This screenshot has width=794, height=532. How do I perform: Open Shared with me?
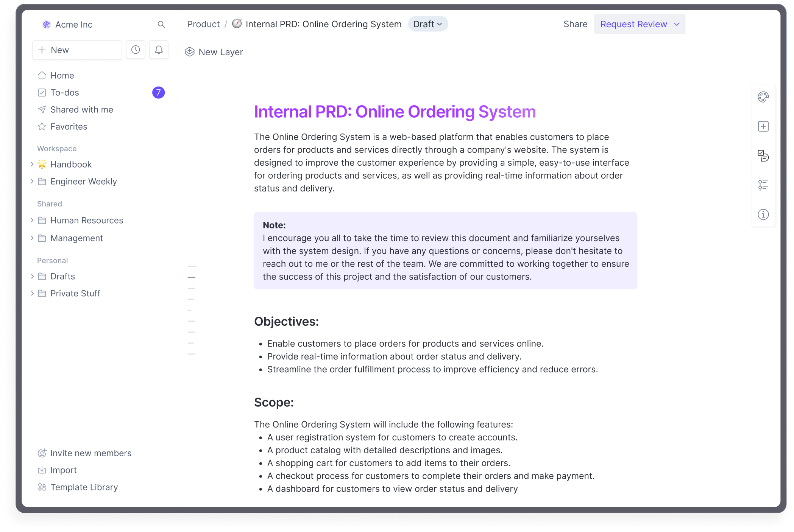tap(81, 110)
